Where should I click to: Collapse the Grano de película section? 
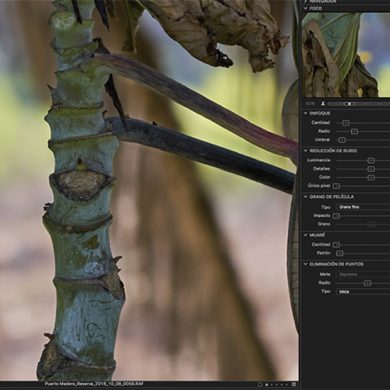pyautogui.click(x=305, y=197)
